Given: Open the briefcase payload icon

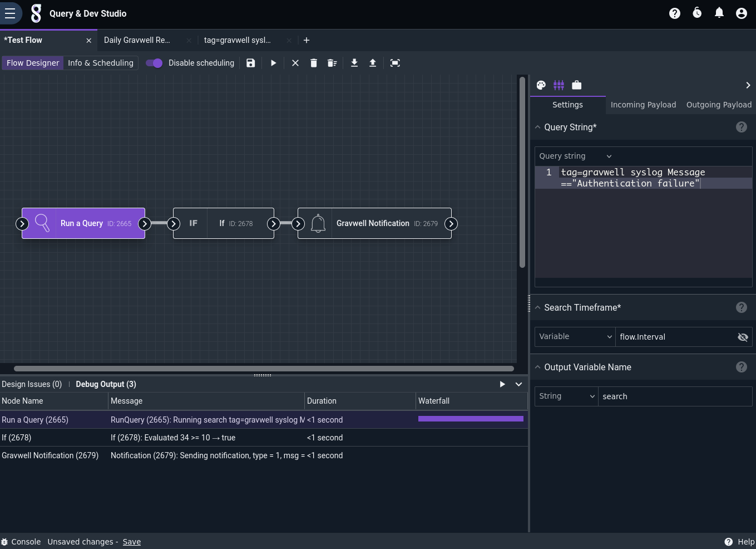Looking at the screenshot, I should (x=577, y=85).
